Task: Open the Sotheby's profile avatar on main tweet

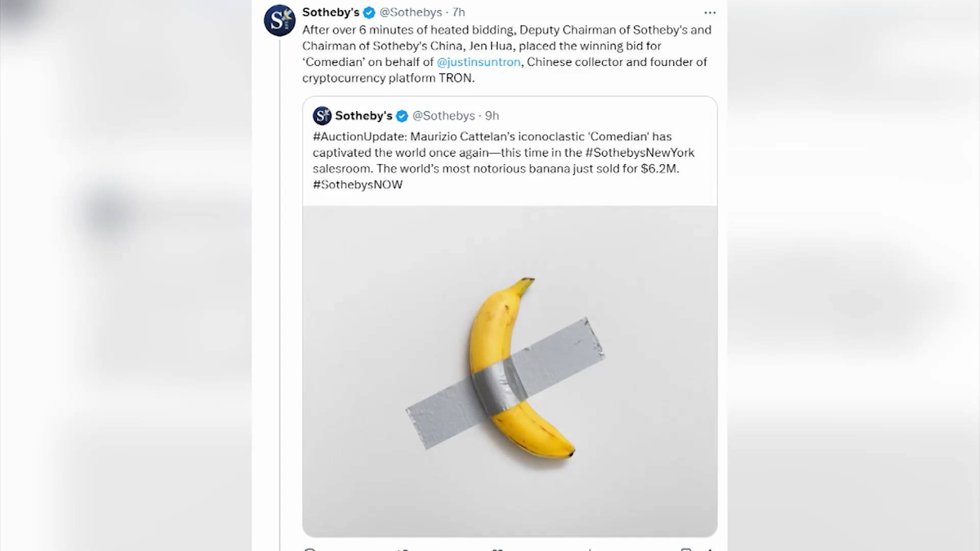Action: (x=279, y=20)
